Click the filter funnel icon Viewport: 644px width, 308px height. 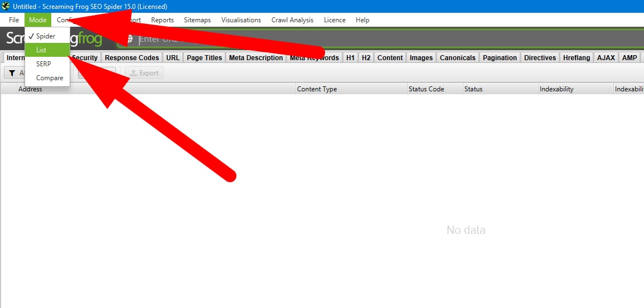pyautogui.click(x=12, y=73)
